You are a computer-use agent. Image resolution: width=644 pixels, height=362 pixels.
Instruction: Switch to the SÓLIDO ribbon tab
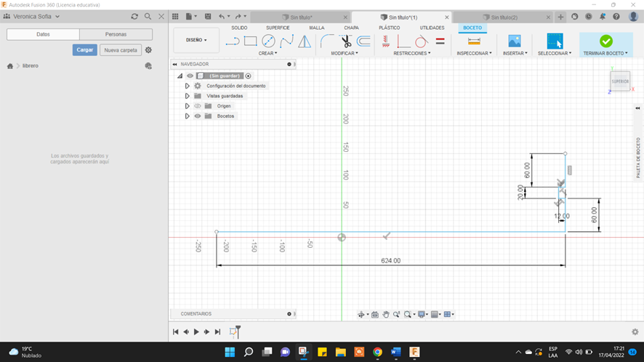pyautogui.click(x=239, y=28)
